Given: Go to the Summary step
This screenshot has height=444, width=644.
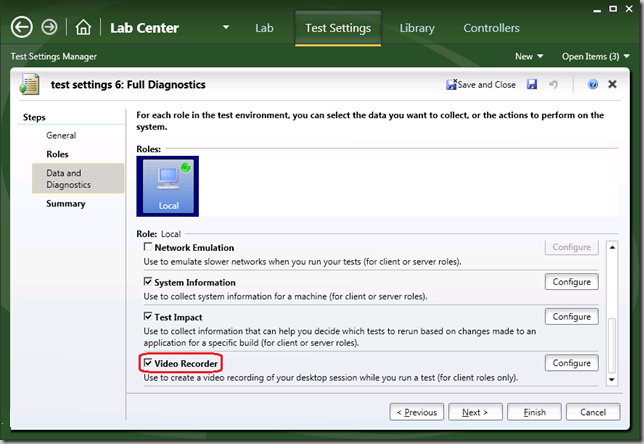Looking at the screenshot, I should point(65,204).
